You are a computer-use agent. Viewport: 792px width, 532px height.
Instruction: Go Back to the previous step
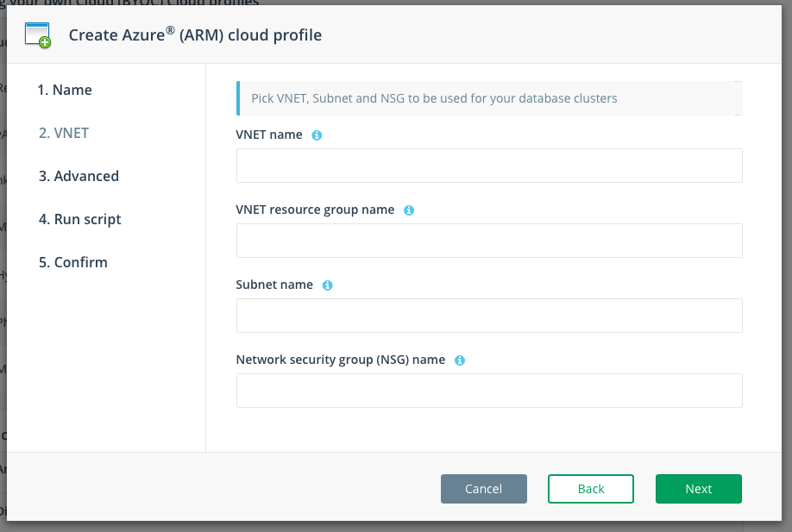click(x=591, y=489)
